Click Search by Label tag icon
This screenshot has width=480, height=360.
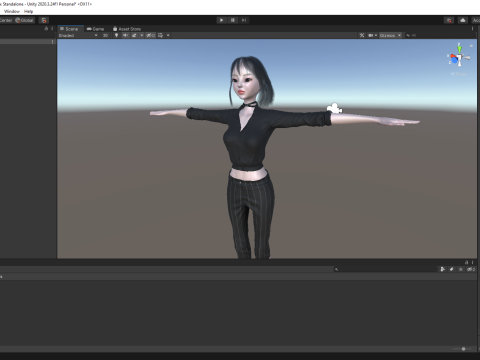[452, 269]
